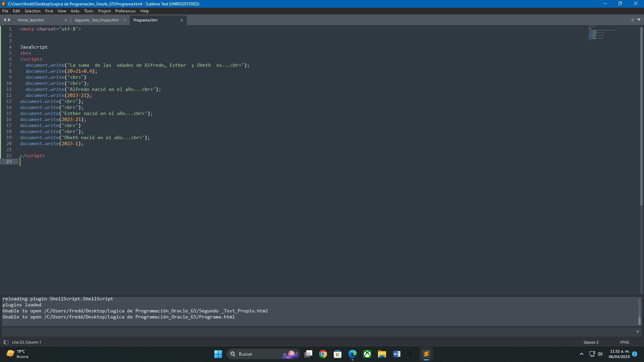Add a new tab with plus icon
644x362 pixels.
pyautogui.click(x=633, y=20)
